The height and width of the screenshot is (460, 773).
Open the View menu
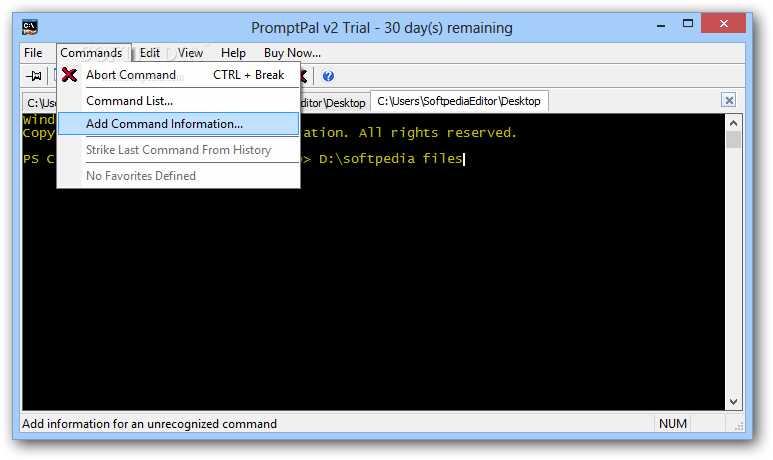pos(190,53)
